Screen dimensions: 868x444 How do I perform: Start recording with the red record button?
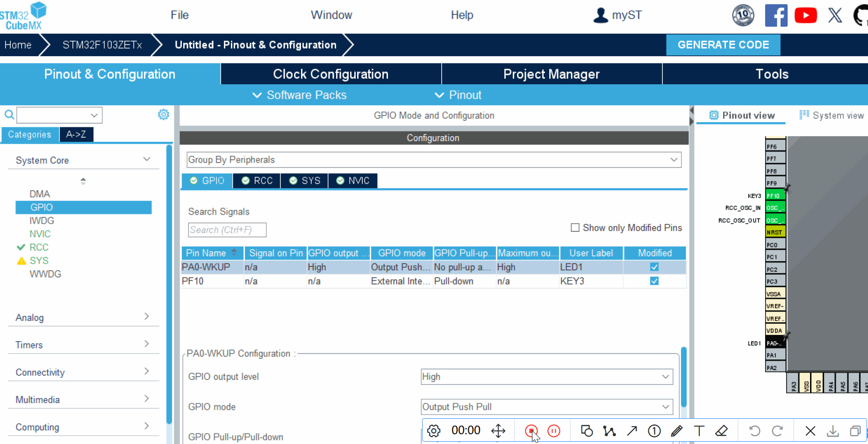point(531,431)
